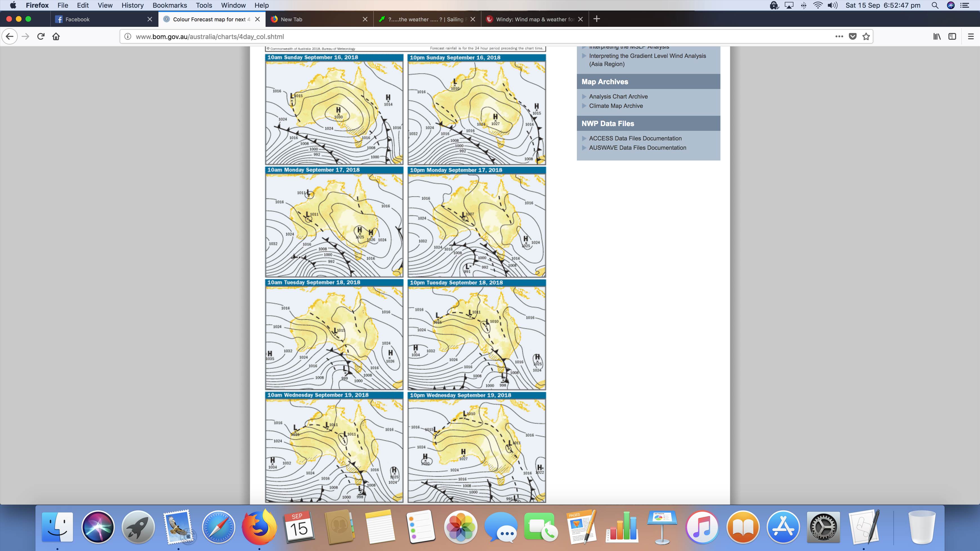Image resolution: width=980 pixels, height=551 pixels.
Task: Open the History menu
Action: pyautogui.click(x=132, y=5)
